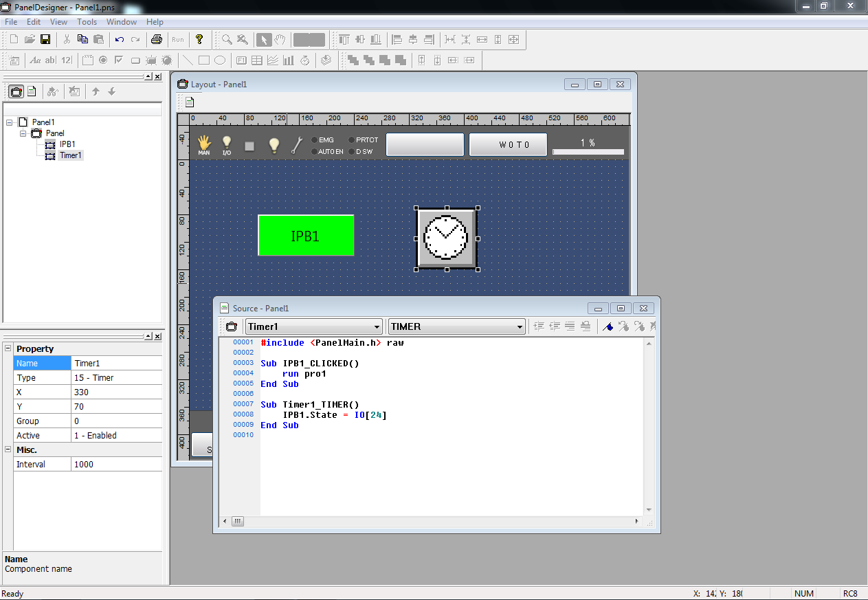Click the Save floppy disk icon
This screenshot has height=600, width=868.
[x=45, y=40]
